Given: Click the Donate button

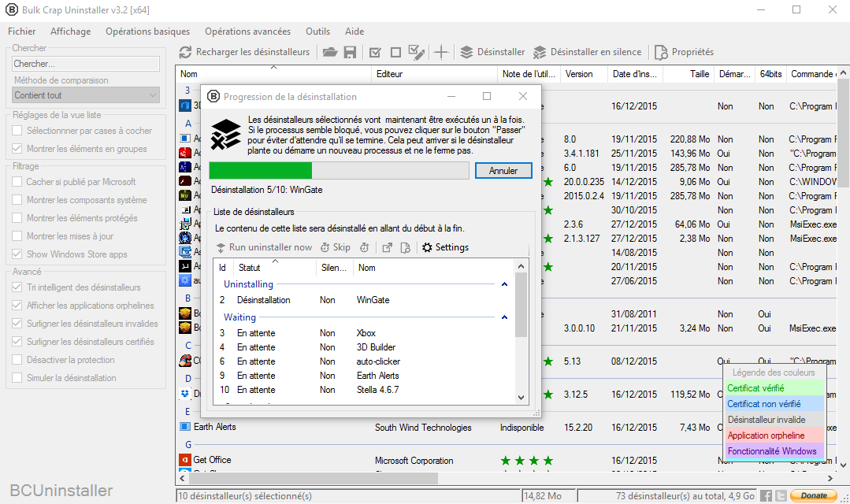Looking at the screenshot, I should tap(814, 495).
